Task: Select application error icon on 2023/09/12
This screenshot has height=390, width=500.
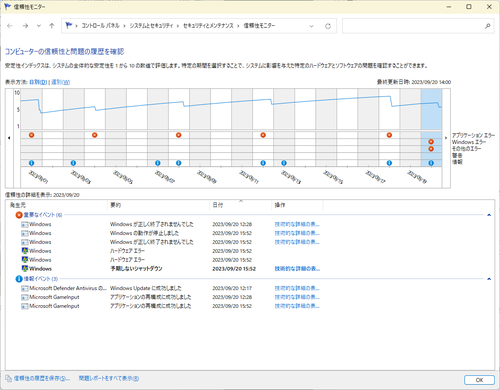Action: click(263, 135)
